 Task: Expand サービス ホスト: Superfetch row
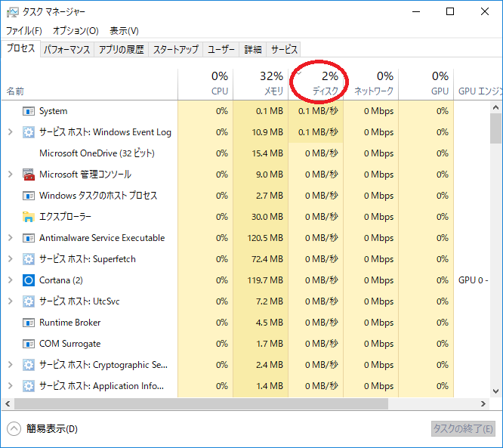point(11,259)
